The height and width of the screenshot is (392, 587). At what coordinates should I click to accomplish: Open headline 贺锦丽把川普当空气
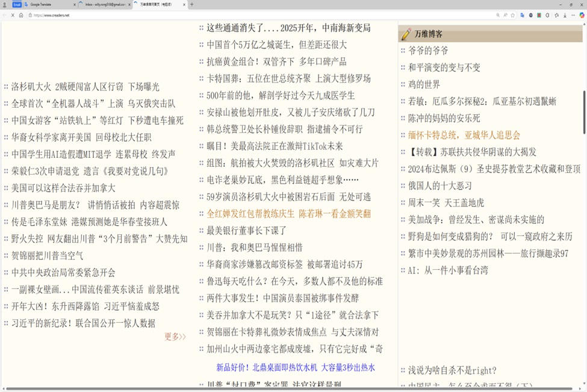(47, 256)
